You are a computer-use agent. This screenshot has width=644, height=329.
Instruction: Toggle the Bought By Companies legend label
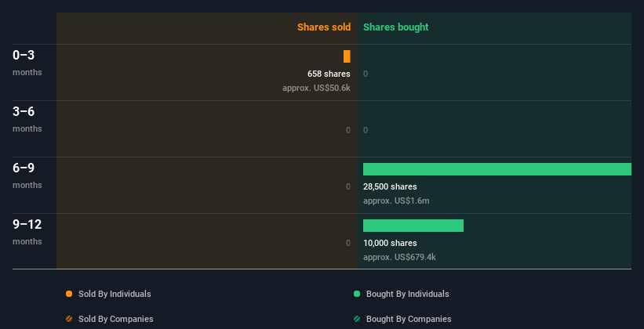click(409, 319)
